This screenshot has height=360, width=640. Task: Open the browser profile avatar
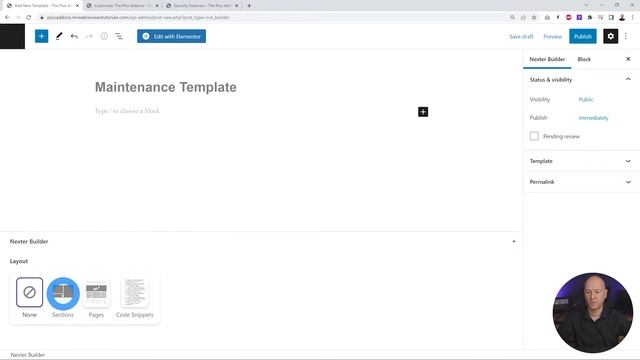[622, 18]
